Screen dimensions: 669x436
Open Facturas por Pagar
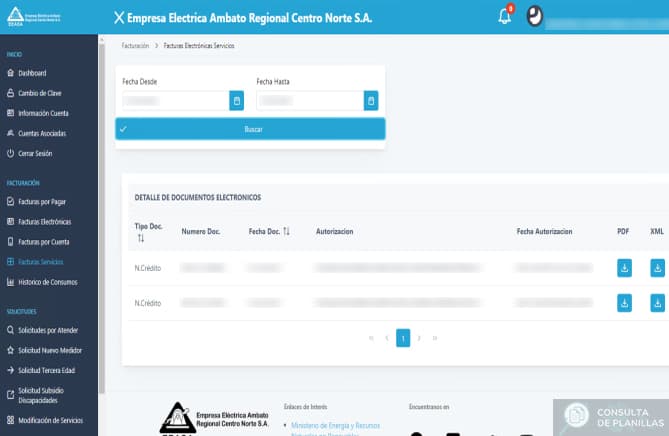click(x=36, y=202)
